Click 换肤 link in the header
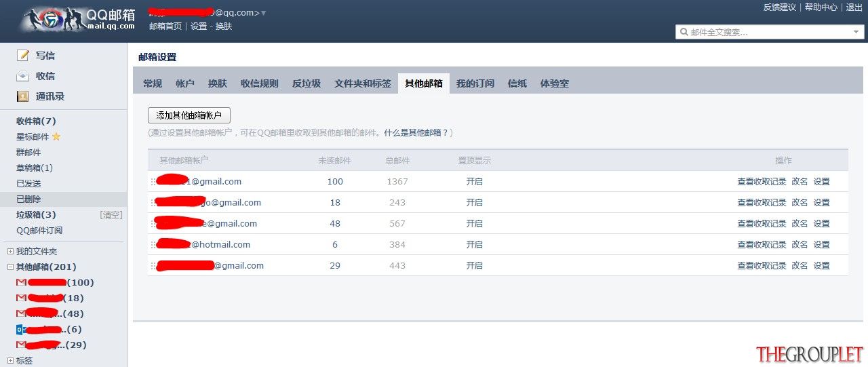 224,26
